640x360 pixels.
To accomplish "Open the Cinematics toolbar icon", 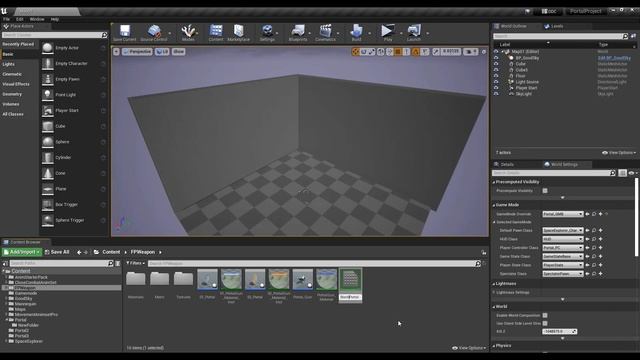I will click(x=325, y=33).
